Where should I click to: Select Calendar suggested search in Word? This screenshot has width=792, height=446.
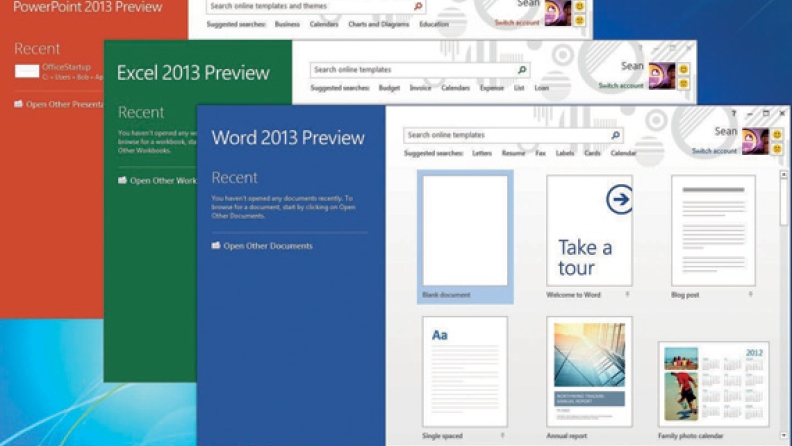(623, 153)
